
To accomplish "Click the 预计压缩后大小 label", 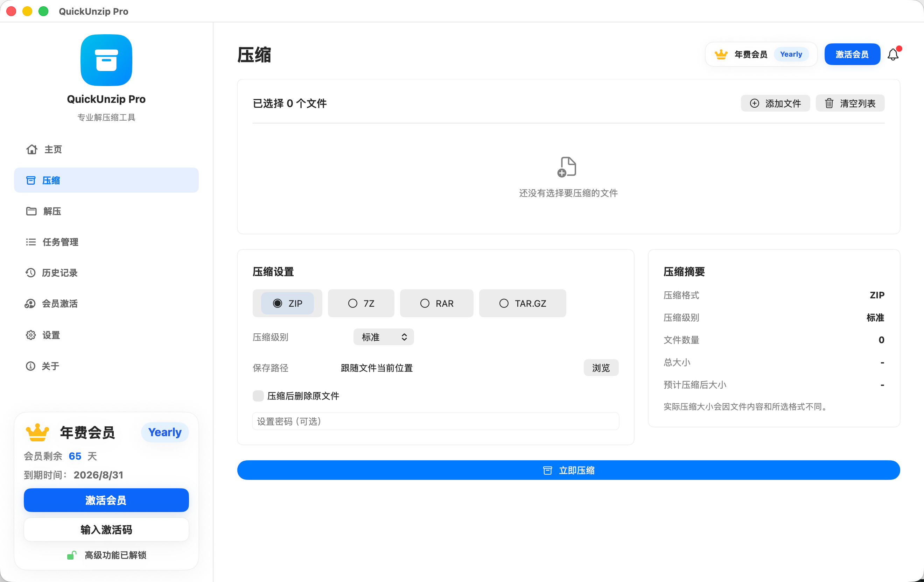I will click(x=695, y=384).
